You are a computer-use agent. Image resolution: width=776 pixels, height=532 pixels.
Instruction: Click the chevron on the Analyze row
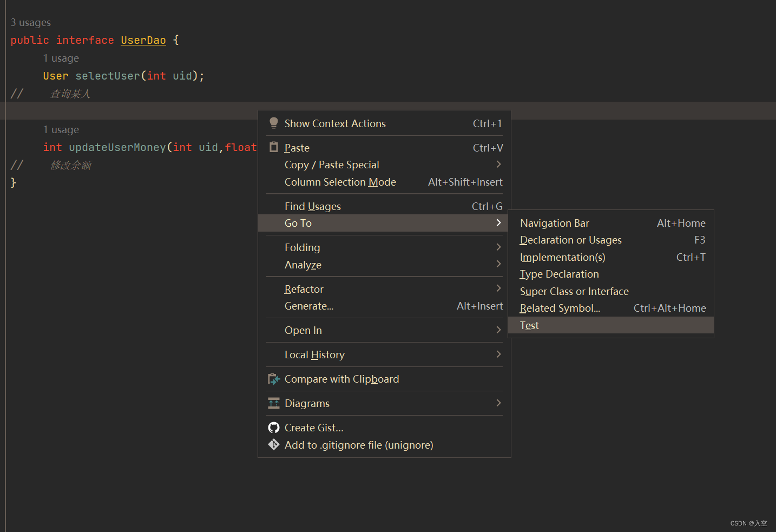[x=498, y=264]
